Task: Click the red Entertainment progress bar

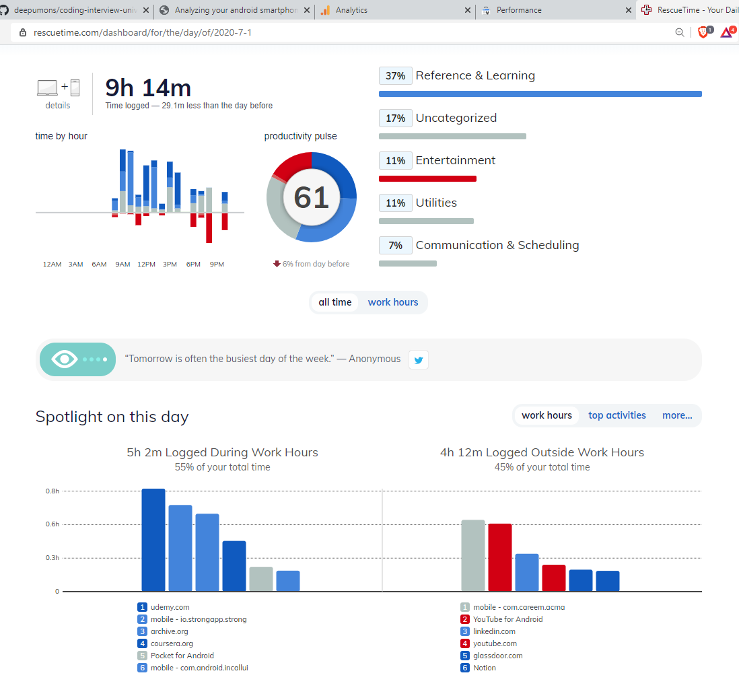Action: (x=427, y=178)
